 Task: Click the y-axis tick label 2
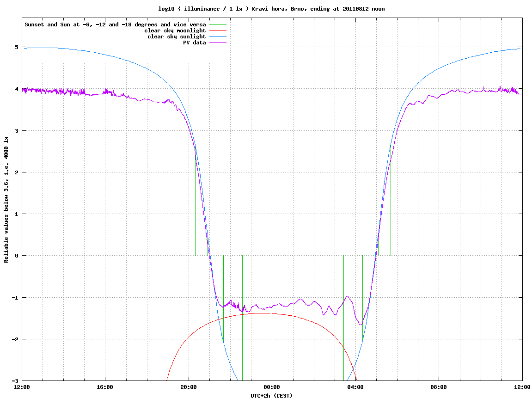tap(16, 172)
